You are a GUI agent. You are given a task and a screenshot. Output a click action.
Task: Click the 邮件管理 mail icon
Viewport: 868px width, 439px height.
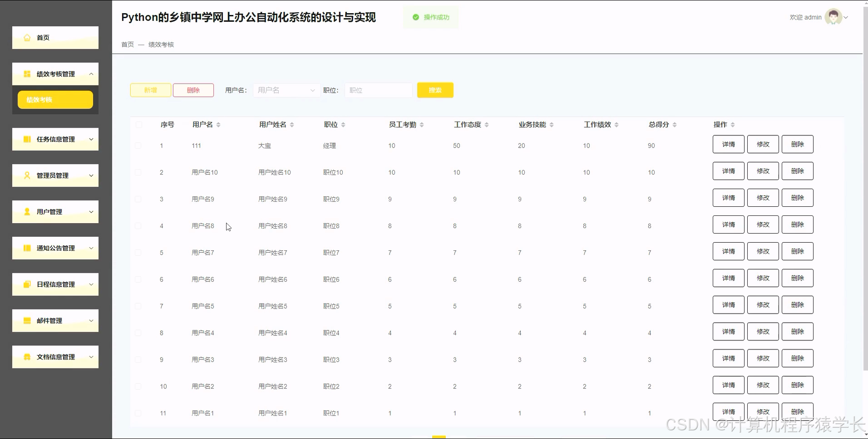point(26,320)
